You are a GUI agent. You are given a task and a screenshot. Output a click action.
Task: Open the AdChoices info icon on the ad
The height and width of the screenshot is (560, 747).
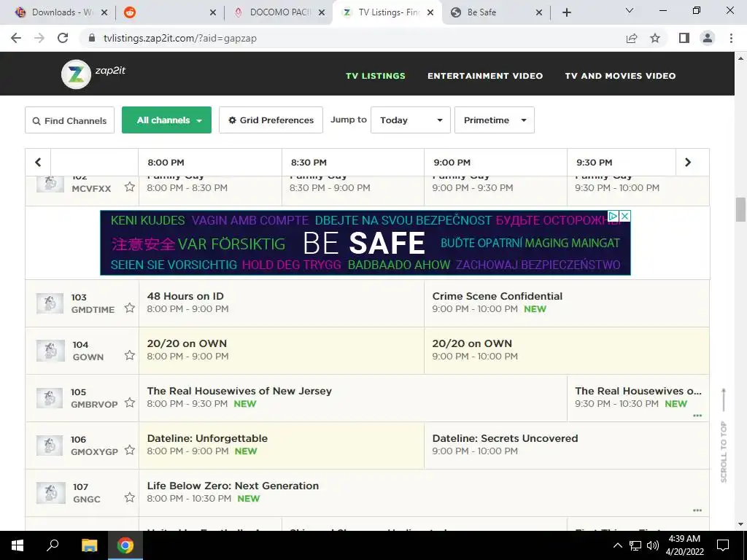coord(614,216)
